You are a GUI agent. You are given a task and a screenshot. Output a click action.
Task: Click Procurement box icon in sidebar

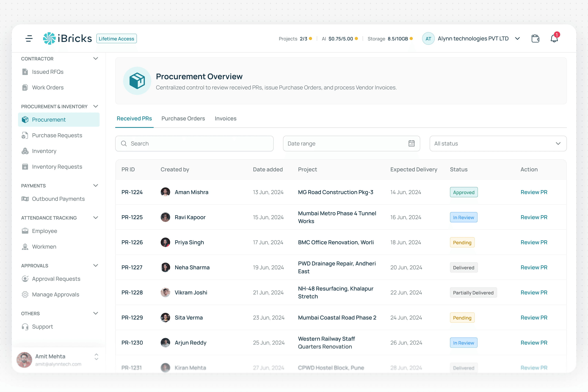(x=25, y=120)
